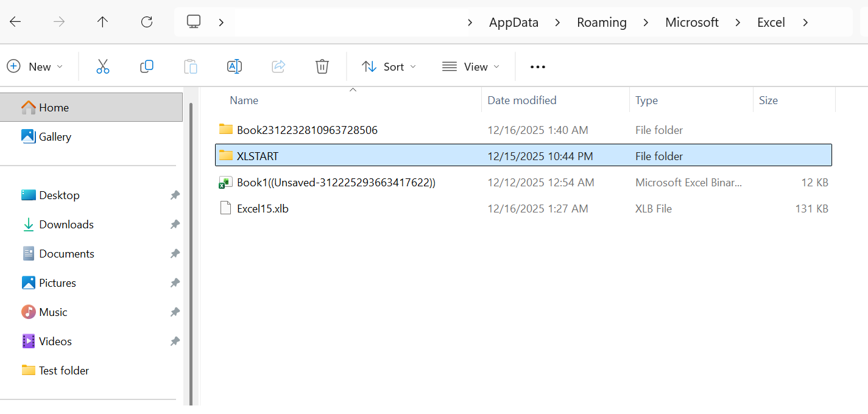Image resolution: width=868 pixels, height=414 pixels.
Task: Expand chevron after the monitor icon
Action: [x=221, y=23]
